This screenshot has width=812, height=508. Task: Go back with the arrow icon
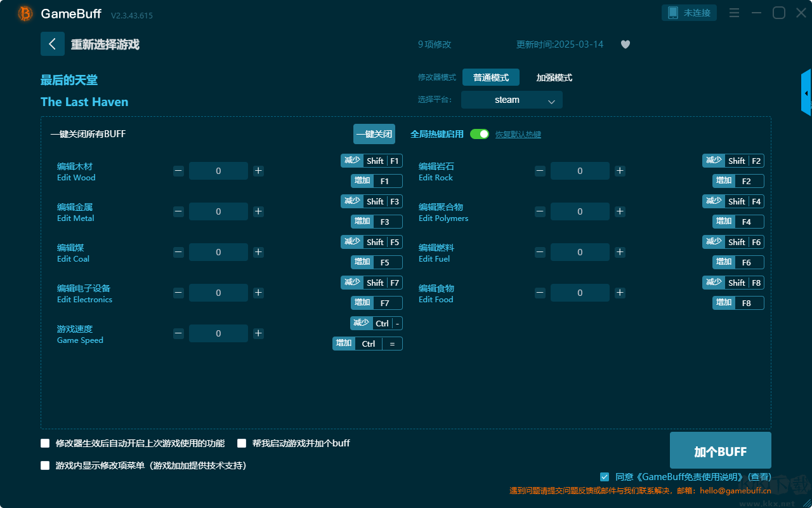click(53, 44)
